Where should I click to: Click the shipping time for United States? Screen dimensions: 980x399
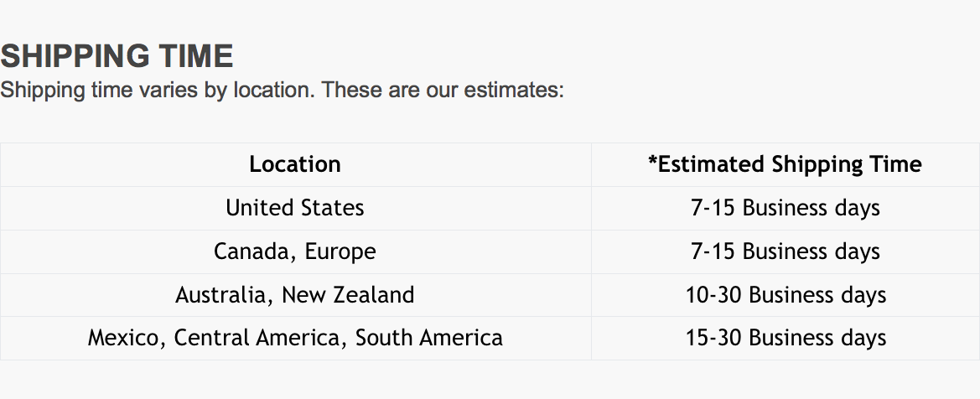click(786, 208)
